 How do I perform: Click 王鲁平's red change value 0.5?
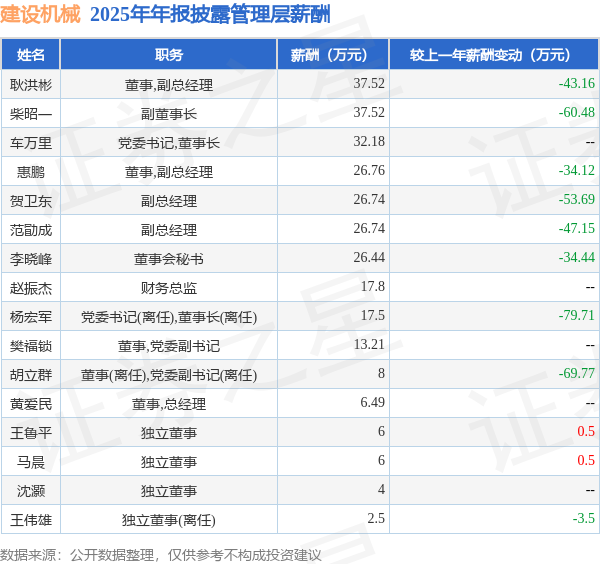(586, 431)
